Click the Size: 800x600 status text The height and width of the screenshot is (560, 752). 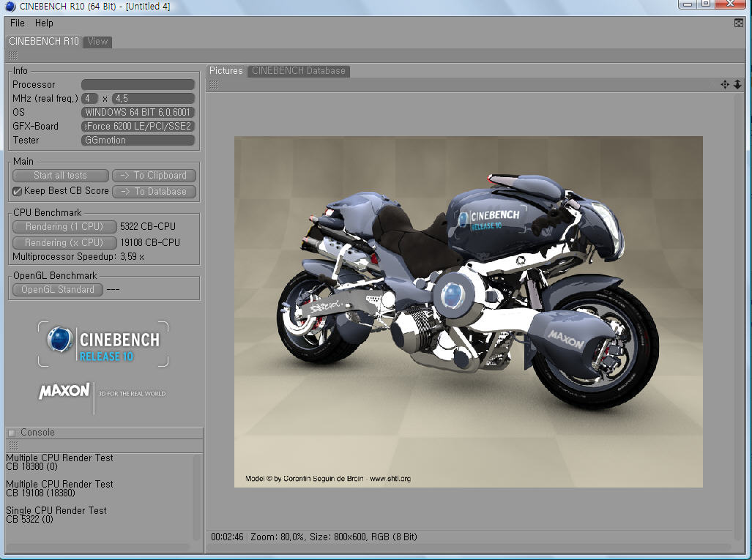click(x=338, y=537)
